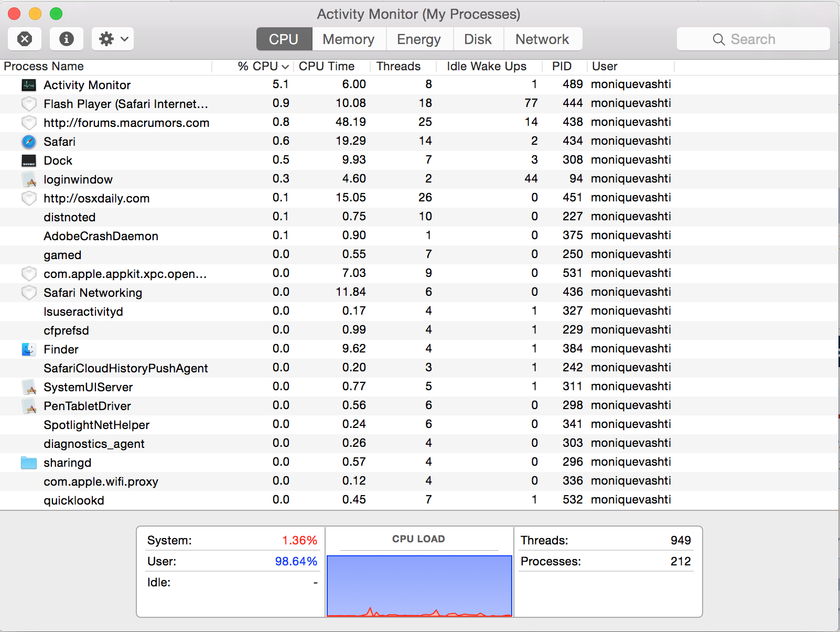Click the Dock process icon

tap(29, 160)
